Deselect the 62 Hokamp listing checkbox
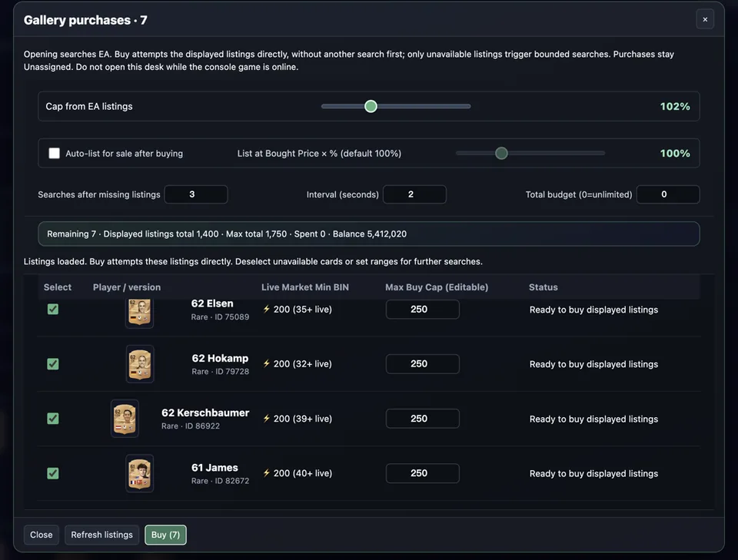 tap(53, 363)
